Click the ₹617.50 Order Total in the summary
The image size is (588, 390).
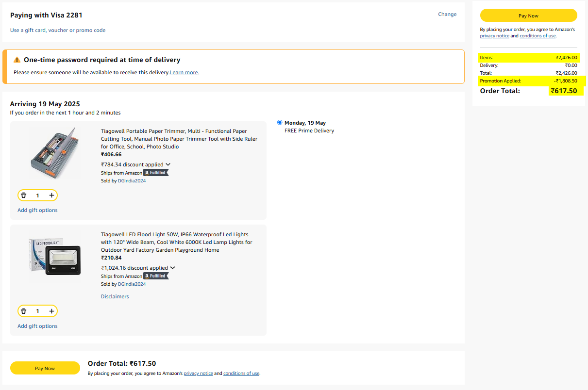coord(564,91)
